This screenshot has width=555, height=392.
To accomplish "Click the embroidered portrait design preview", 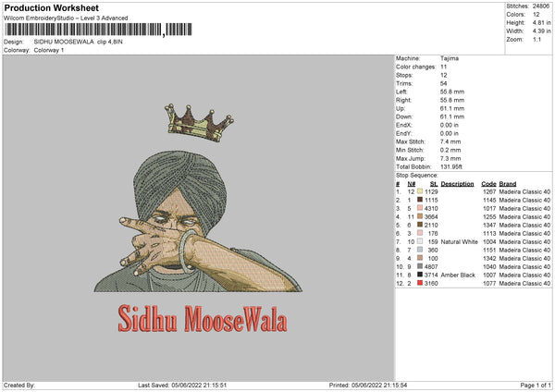I will [198, 222].
